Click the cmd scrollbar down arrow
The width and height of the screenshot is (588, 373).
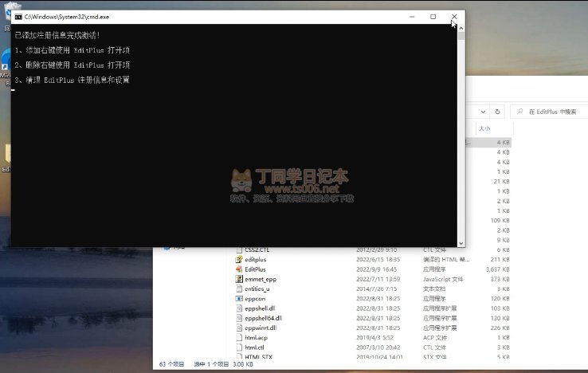pos(461,243)
